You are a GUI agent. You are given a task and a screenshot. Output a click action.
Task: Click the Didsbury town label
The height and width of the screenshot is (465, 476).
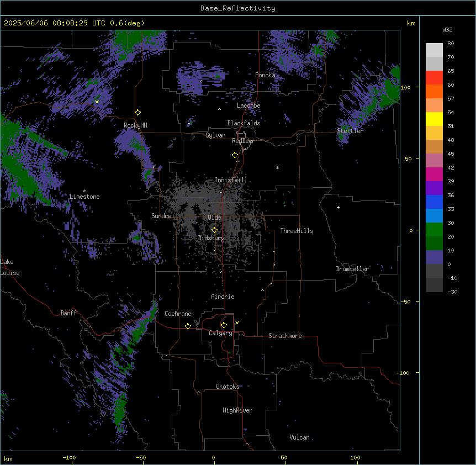[211, 238]
